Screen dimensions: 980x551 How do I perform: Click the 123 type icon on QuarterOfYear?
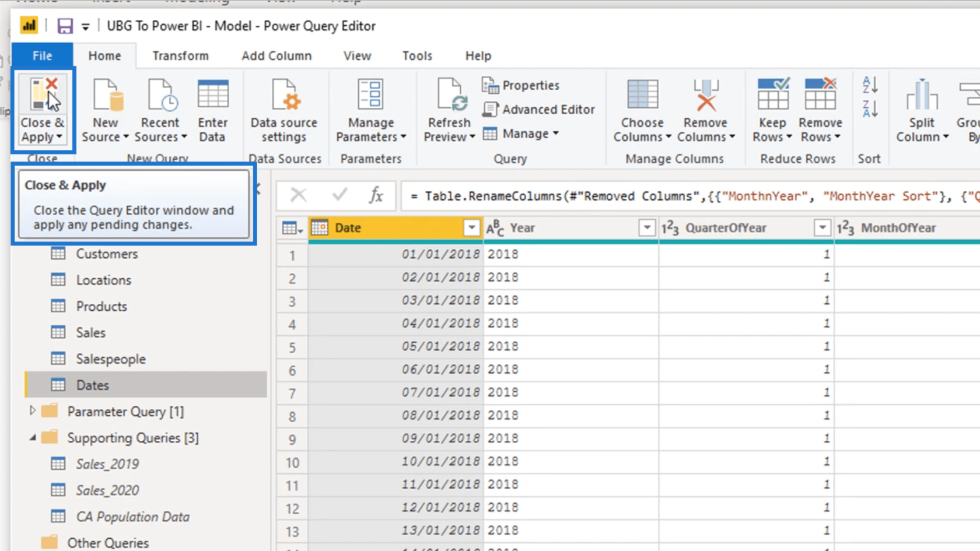(x=670, y=228)
